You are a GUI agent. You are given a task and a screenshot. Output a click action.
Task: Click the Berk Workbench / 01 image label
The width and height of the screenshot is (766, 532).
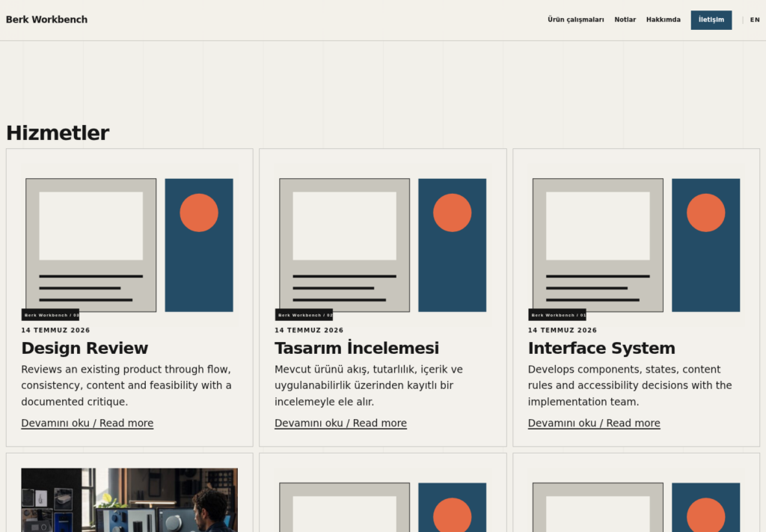[x=557, y=315]
